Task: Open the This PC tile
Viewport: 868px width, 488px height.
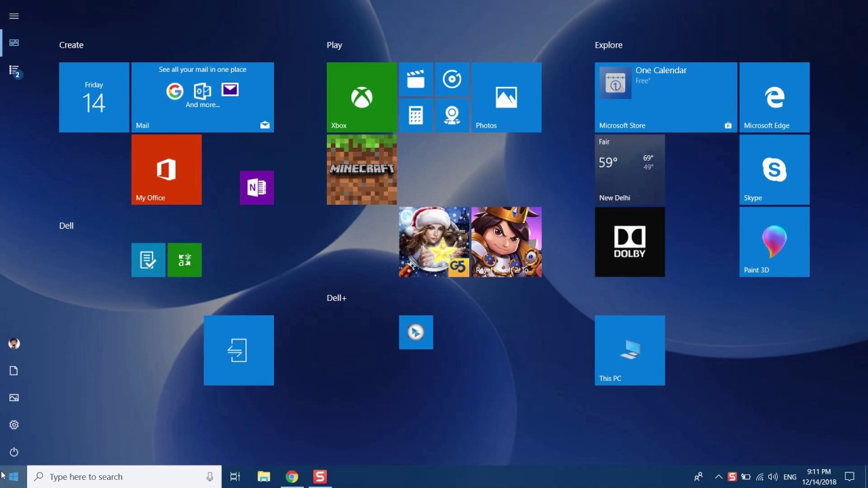Action: [630, 350]
